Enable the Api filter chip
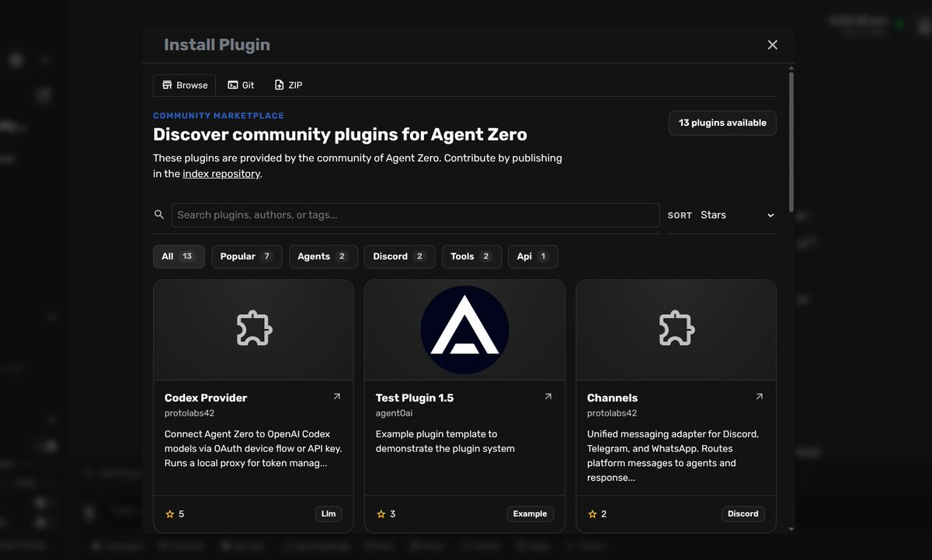932x560 pixels. (x=533, y=256)
